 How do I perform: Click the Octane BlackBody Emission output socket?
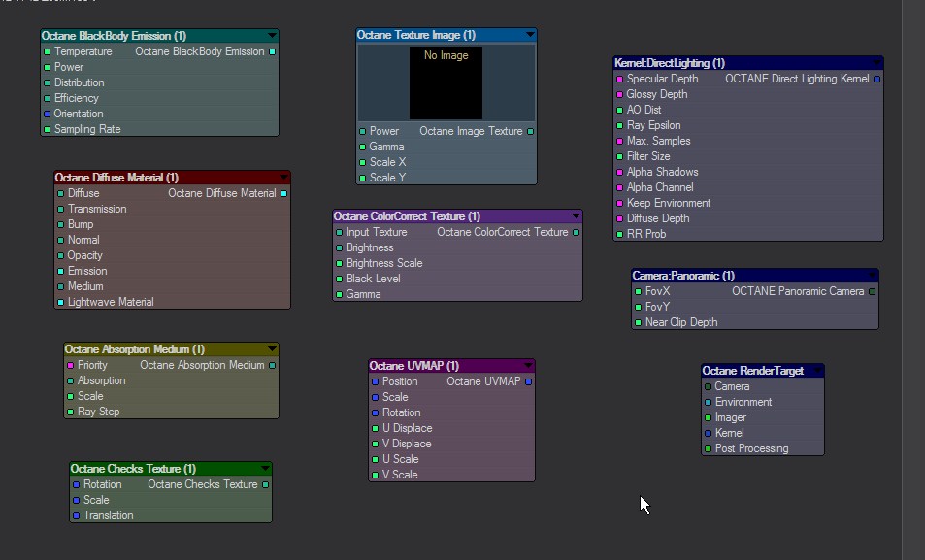(x=272, y=52)
